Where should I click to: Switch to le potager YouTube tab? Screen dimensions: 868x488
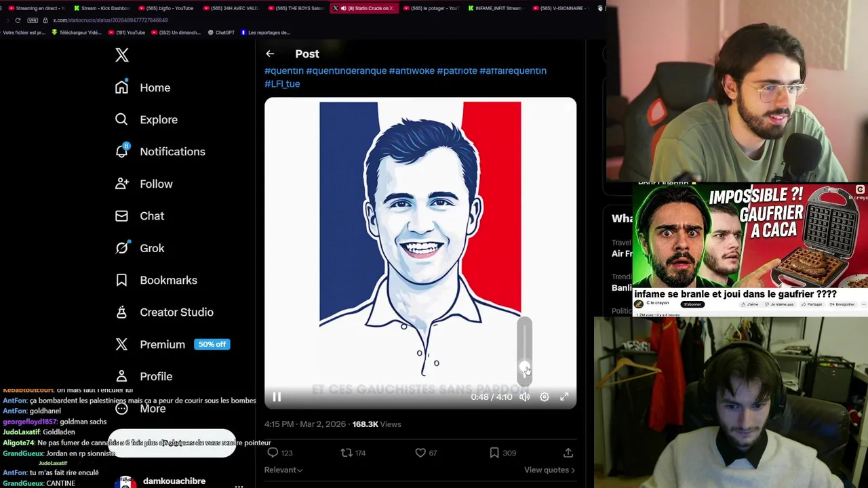pos(431,8)
